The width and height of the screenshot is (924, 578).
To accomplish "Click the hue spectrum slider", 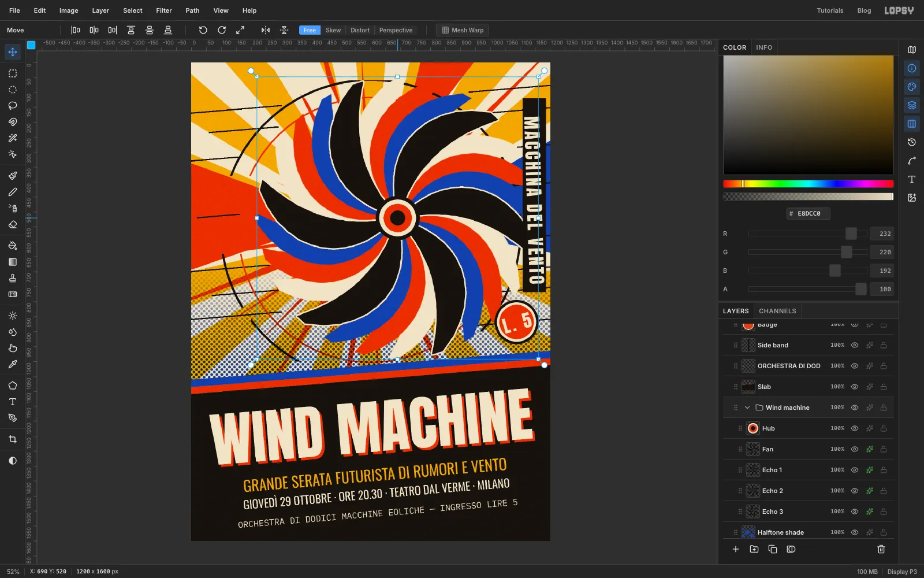I will tap(808, 184).
